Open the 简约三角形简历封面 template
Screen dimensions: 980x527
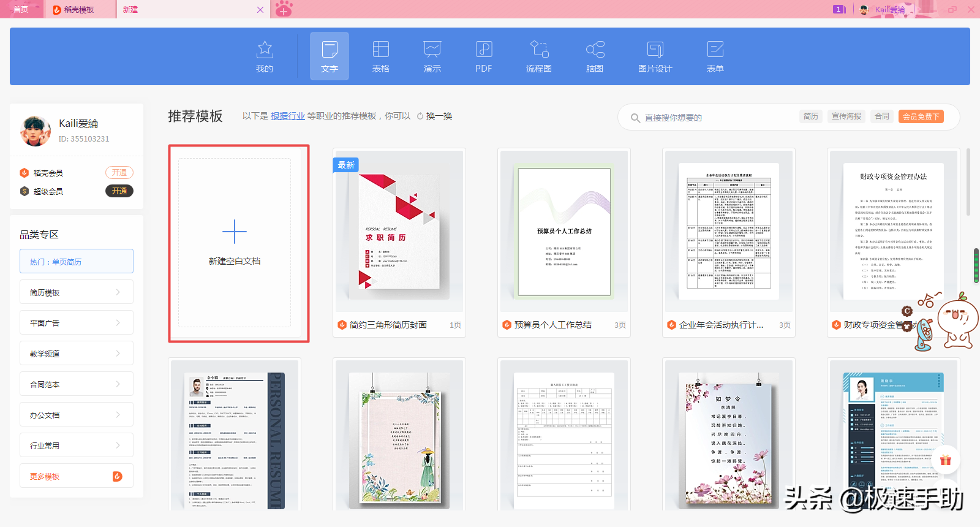[399, 243]
